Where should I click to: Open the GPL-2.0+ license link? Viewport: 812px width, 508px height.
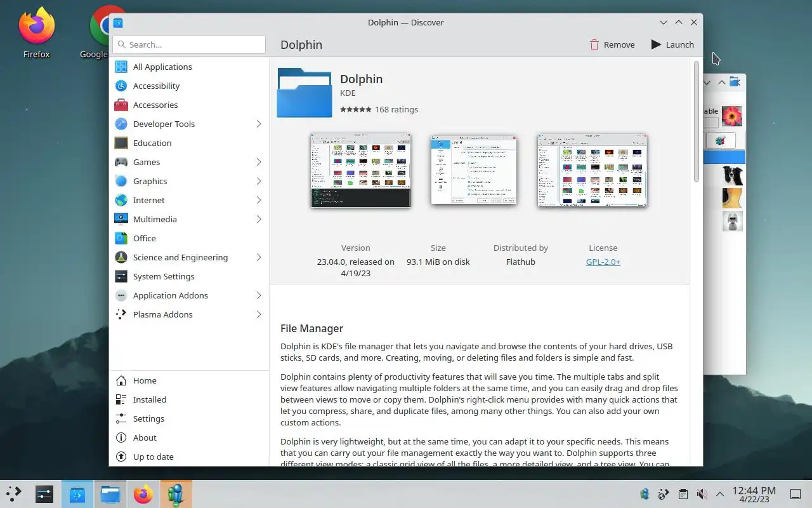[x=603, y=262]
